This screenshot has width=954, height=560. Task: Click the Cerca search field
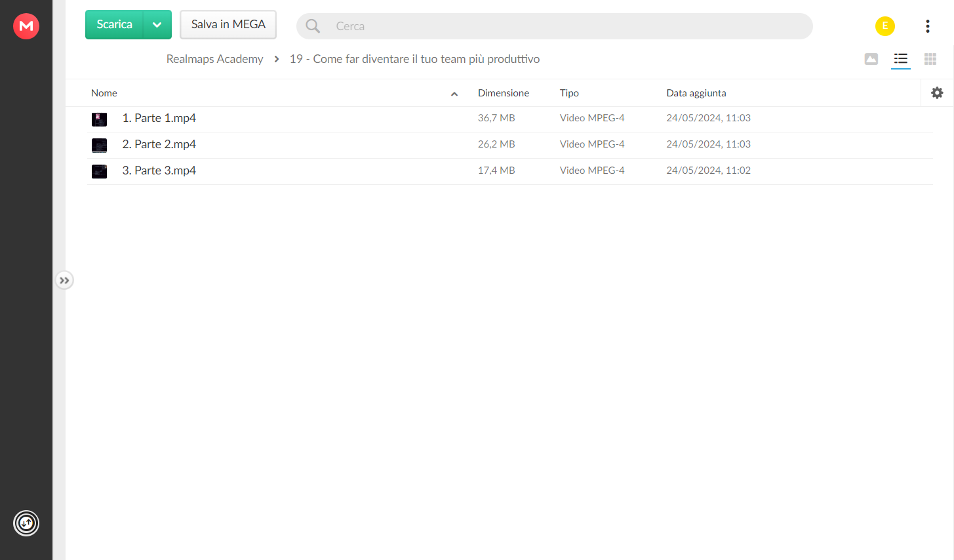(x=555, y=26)
